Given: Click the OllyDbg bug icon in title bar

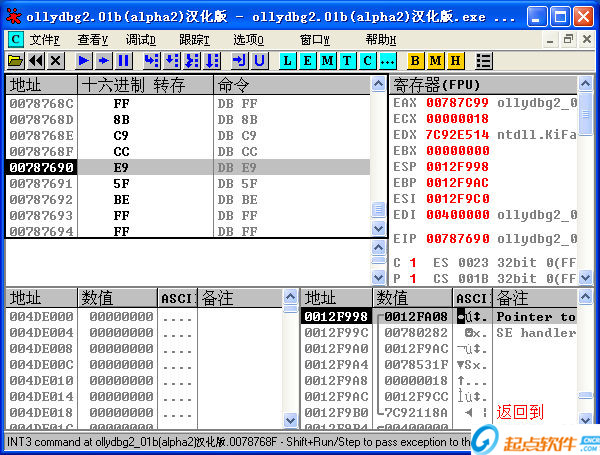Looking at the screenshot, I should 14,16.
